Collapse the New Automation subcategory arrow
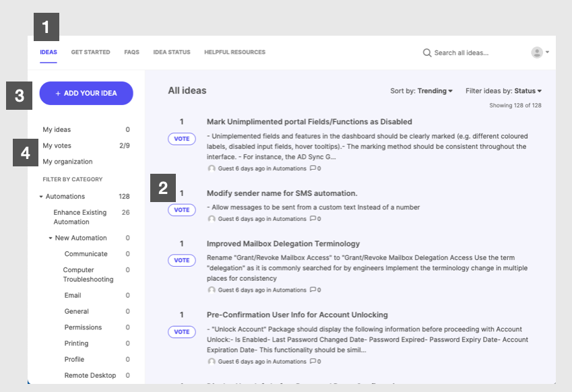This screenshot has height=392, width=572. tap(51, 238)
